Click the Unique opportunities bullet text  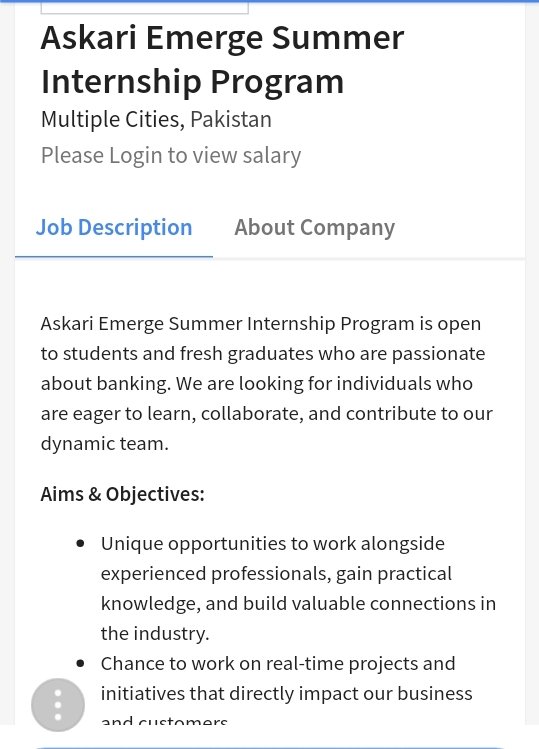tap(298, 588)
